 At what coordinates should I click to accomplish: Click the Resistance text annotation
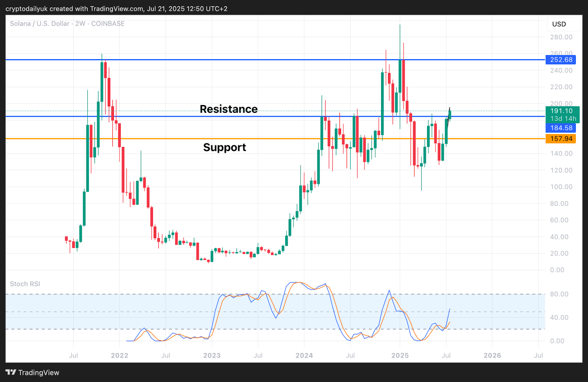[x=228, y=109]
